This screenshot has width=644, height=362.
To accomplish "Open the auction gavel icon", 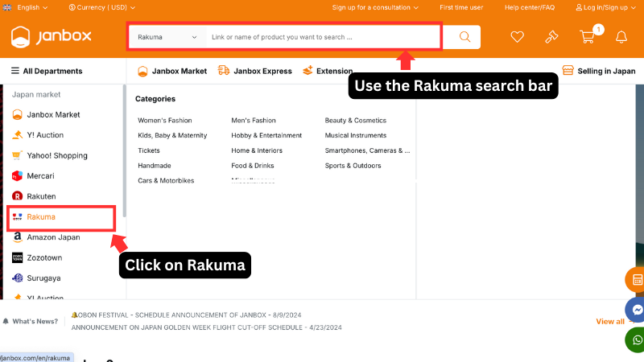I will 551,37.
